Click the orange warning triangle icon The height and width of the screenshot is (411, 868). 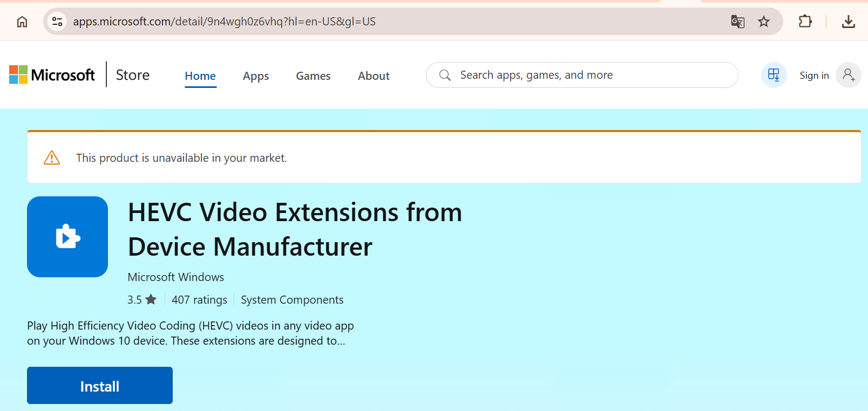[x=52, y=157]
